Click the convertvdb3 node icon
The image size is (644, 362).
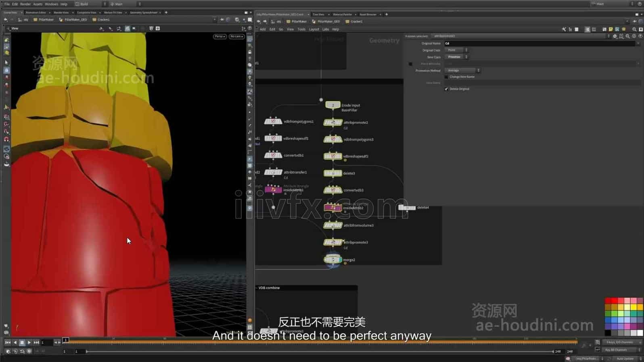point(332,190)
